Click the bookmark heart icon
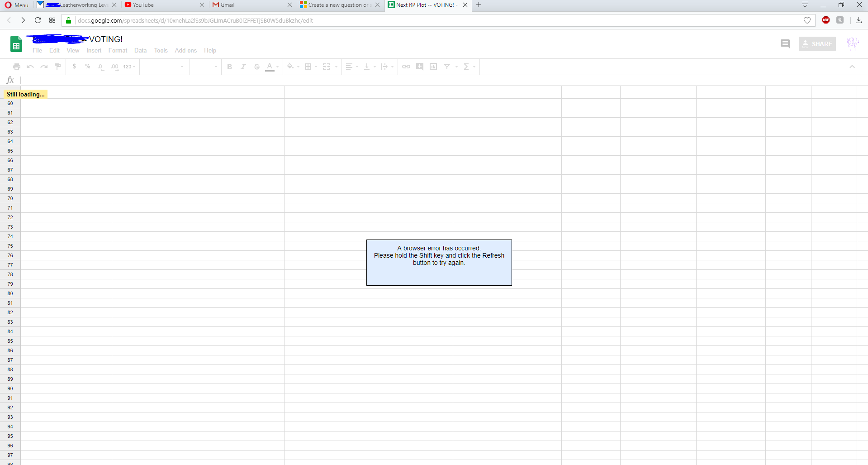The width and height of the screenshot is (868, 465). pyautogui.click(x=807, y=20)
